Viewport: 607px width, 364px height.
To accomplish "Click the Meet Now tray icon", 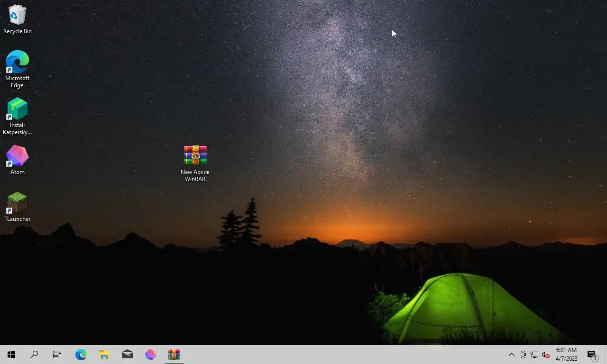I will coord(523,355).
